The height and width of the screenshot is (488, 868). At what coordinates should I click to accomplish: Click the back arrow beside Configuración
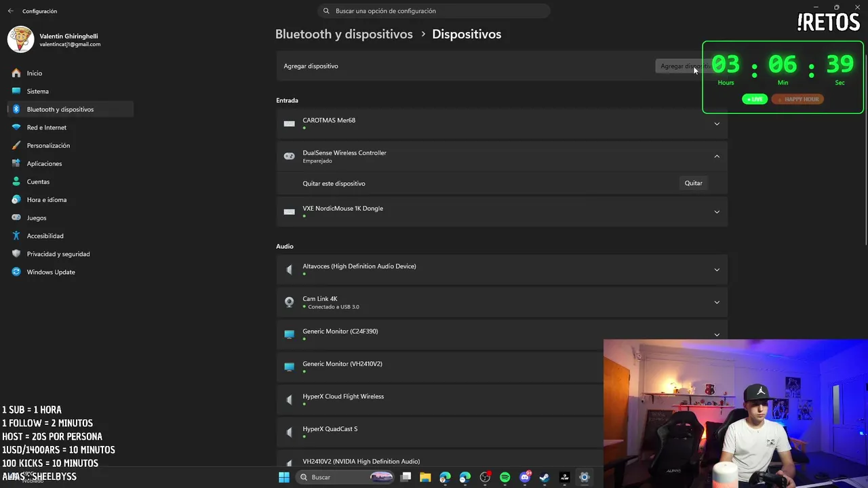tap(10, 11)
